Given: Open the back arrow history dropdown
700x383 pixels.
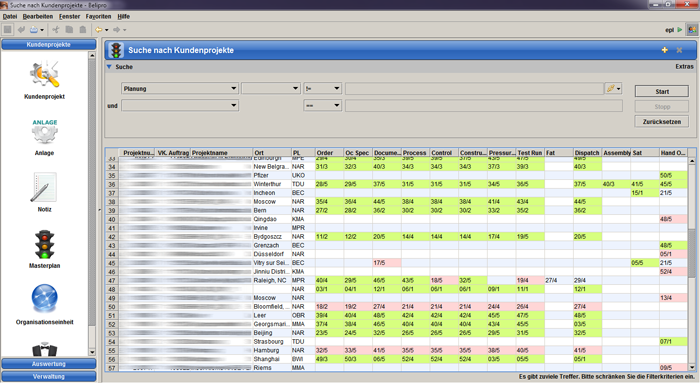Looking at the screenshot, I should tap(106, 30).
